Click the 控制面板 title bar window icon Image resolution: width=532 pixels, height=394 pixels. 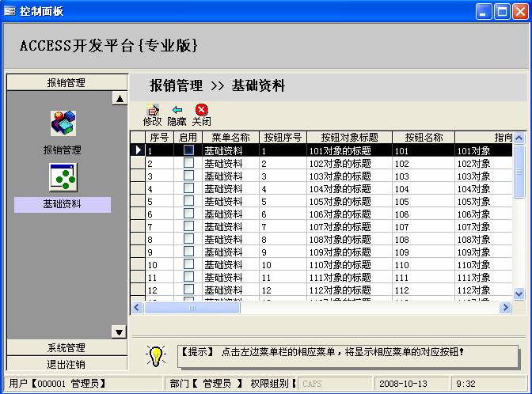[9, 11]
